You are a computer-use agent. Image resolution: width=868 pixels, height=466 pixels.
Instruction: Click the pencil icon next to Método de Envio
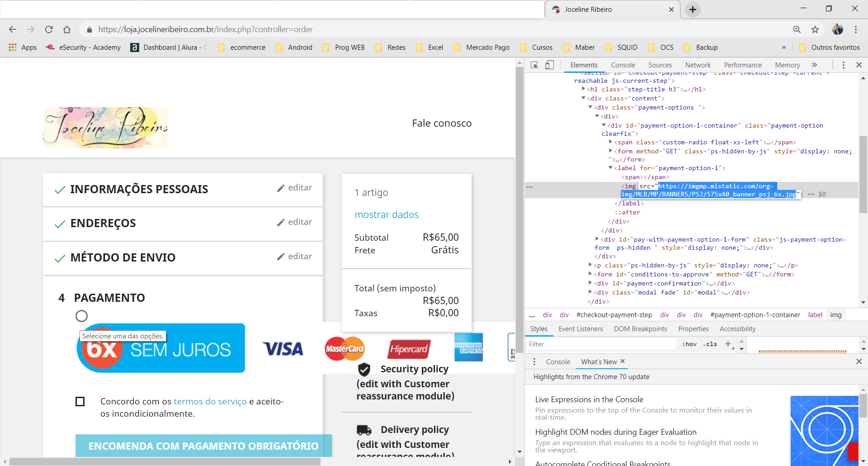281,257
